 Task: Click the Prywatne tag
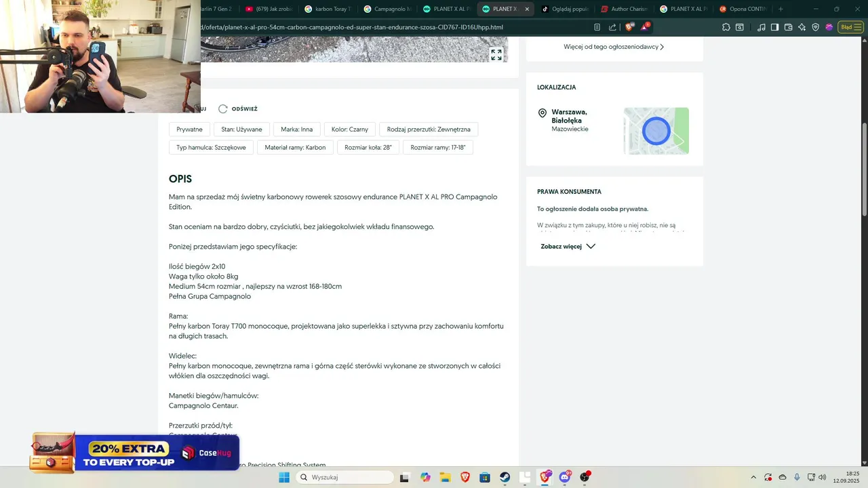[x=189, y=129]
